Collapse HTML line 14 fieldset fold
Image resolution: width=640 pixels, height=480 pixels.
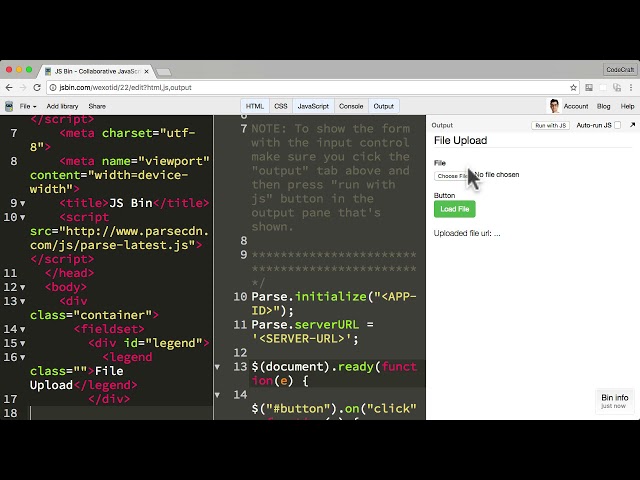pos(22,329)
